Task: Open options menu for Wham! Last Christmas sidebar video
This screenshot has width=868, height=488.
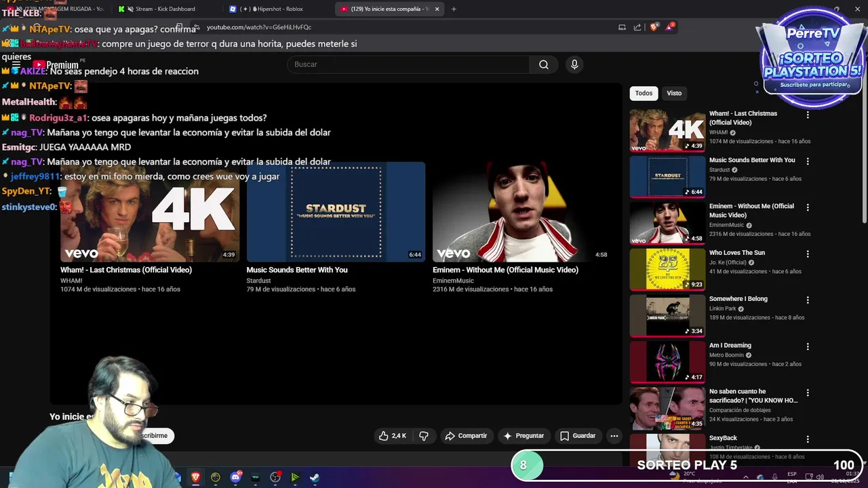Action: (808, 115)
